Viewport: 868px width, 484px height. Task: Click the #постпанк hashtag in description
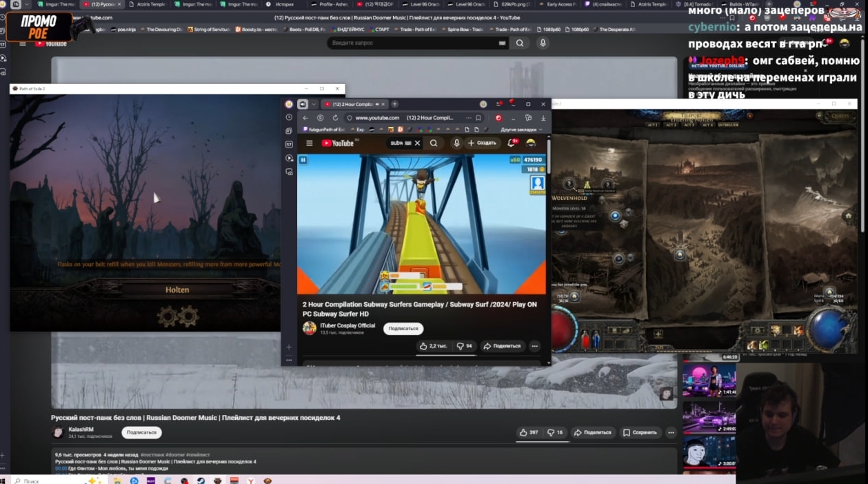152,455
